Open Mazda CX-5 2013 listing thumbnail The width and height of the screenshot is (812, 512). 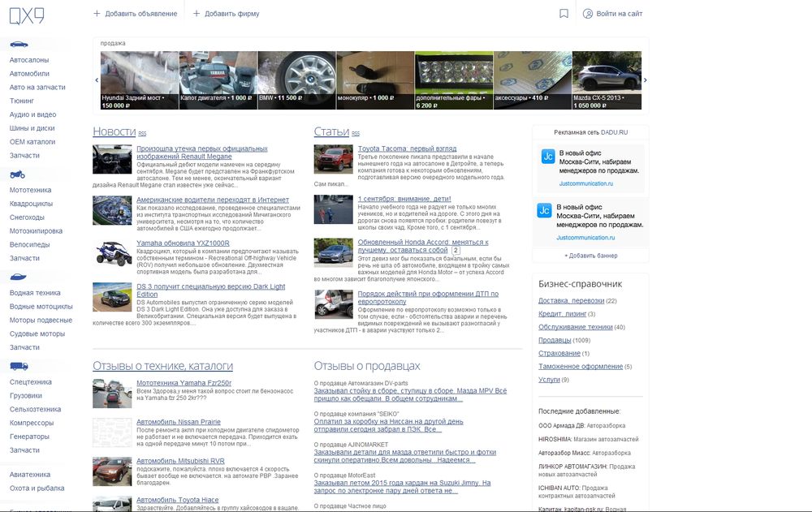click(x=607, y=80)
